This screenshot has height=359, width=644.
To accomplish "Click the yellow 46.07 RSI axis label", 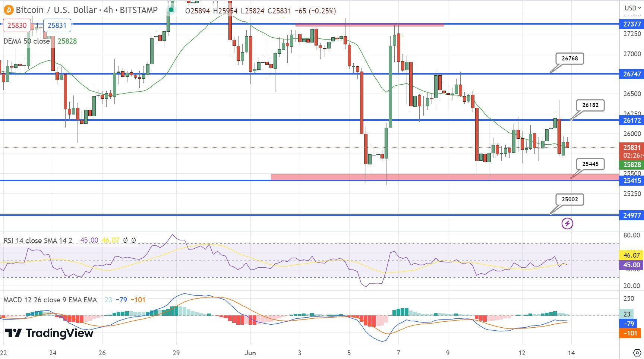I will tap(631, 255).
